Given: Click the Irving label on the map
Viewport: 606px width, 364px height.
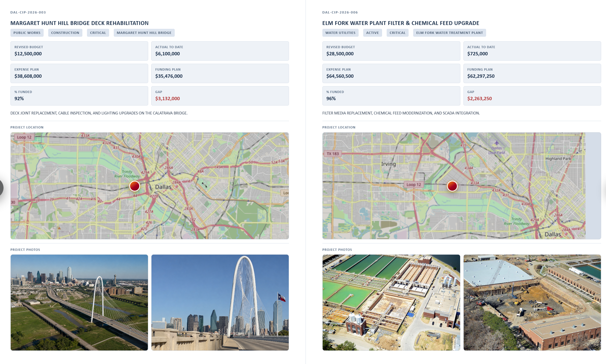Looking at the screenshot, I should pos(388,164).
